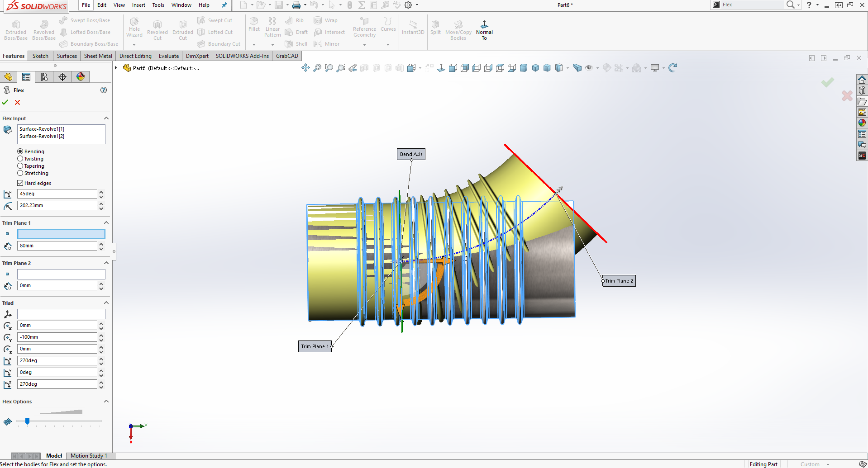Image resolution: width=868 pixels, height=468 pixels.
Task: Cancel the Flex feature with red X
Action: [17, 103]
